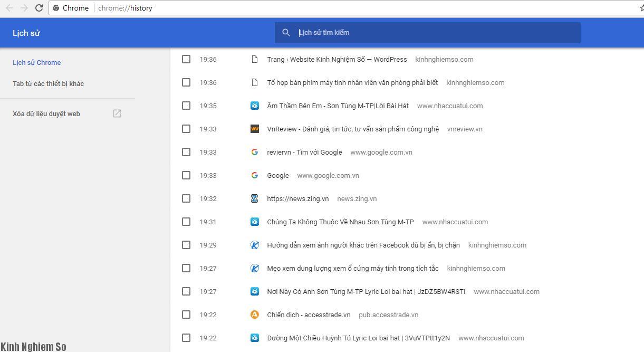This screenshot has width=644, height=352.
Task: Check the Mẹo xem dung lượng entry
Action: point(186,268)
